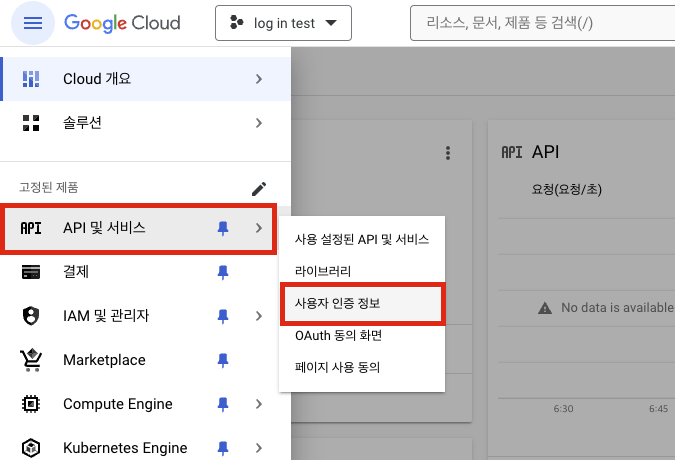Open Marketplace from the sidebar
This screenshot has height=460, width=675.
(138, 360)
